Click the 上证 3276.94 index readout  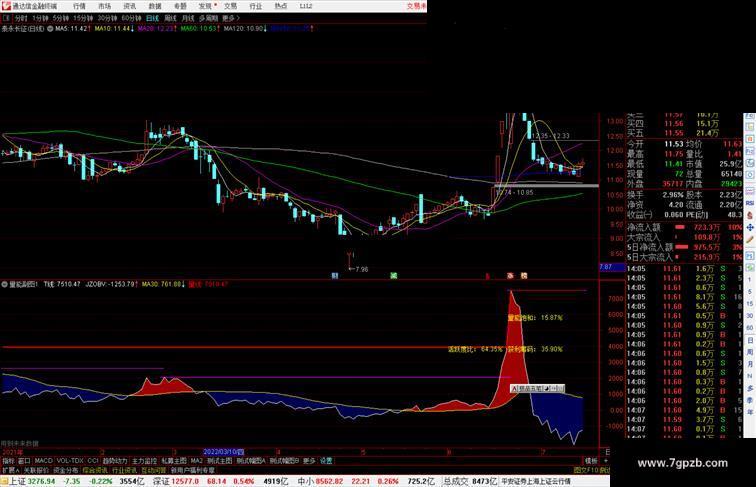pyautogui.click(x=33, y=481)
